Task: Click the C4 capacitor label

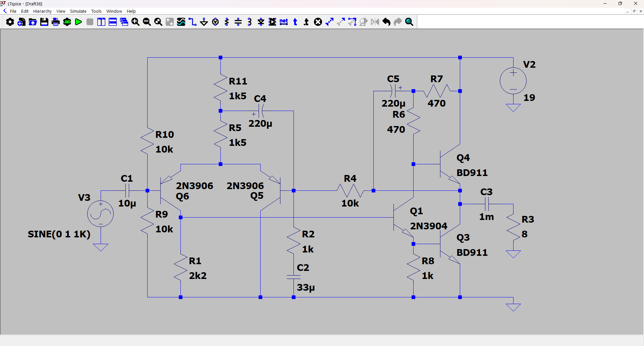Action: (x=260, y=99)
